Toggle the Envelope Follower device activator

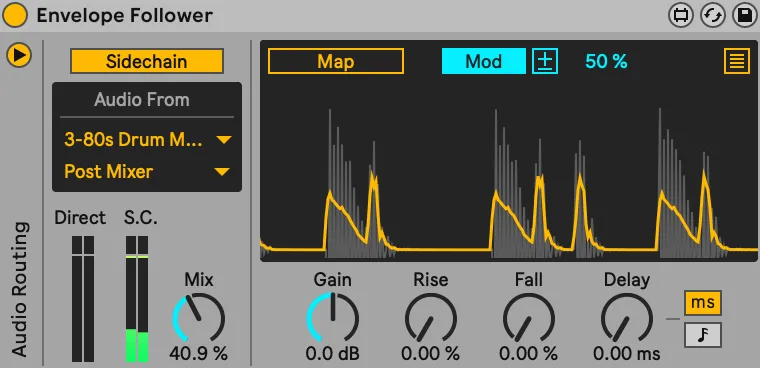pyautogui.click(x=15, y=16)
